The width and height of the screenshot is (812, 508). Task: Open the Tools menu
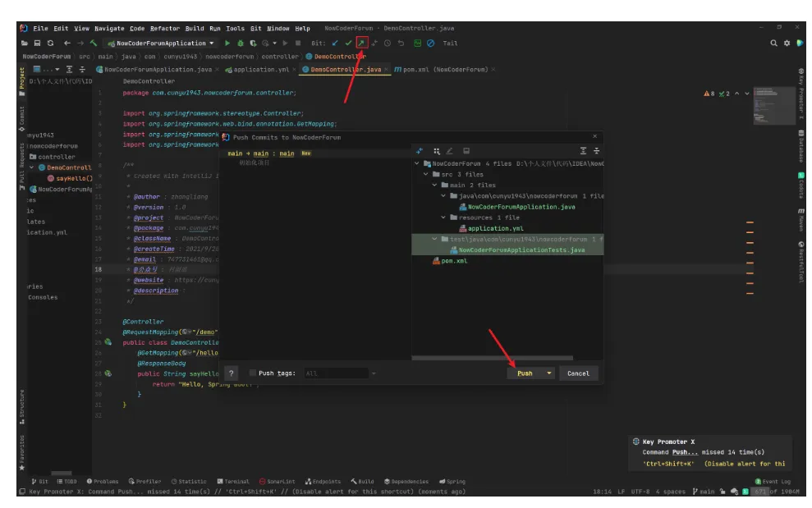(x=235, y=29)
